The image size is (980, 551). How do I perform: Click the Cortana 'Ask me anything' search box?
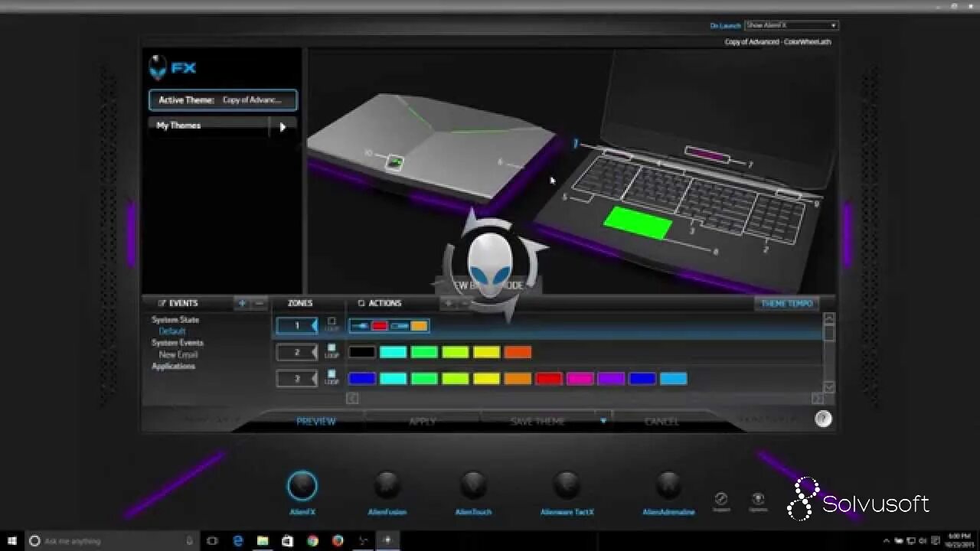(x=111, y=540)
